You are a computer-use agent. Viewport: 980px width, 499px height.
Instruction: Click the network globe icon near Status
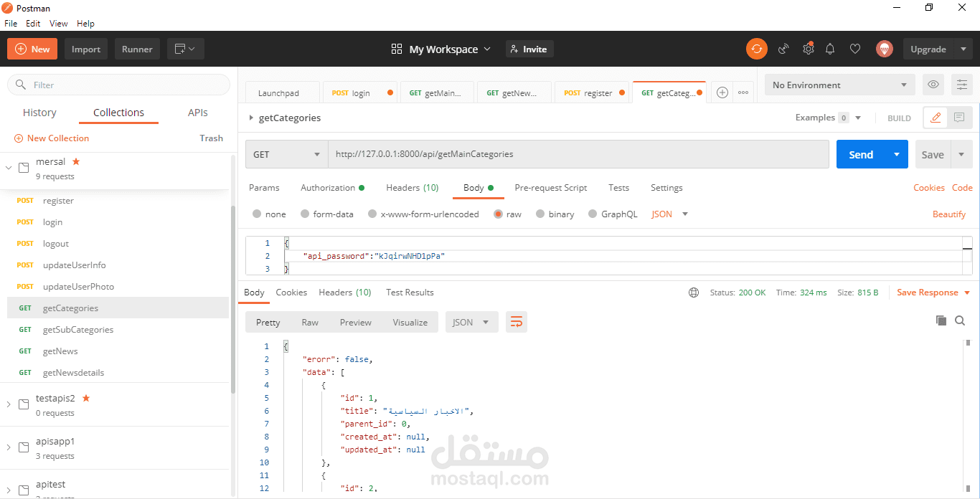pyautogui.click(x=693, y=293)
